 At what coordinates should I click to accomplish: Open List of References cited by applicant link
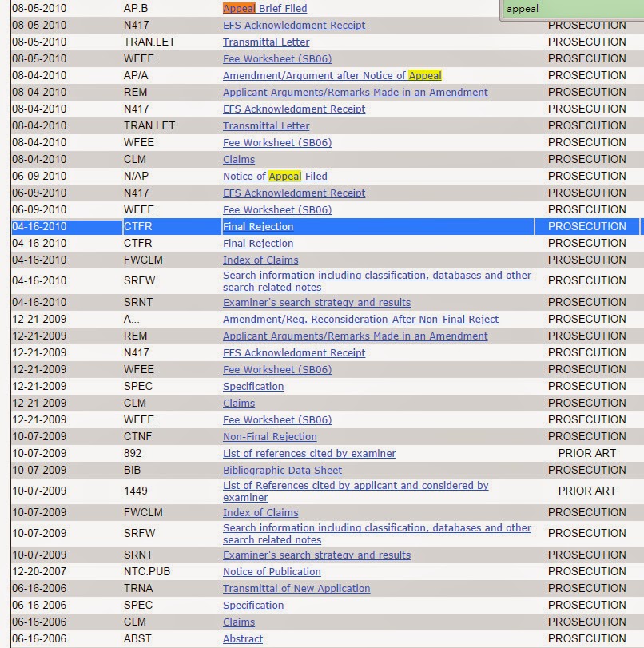(356, 491)
